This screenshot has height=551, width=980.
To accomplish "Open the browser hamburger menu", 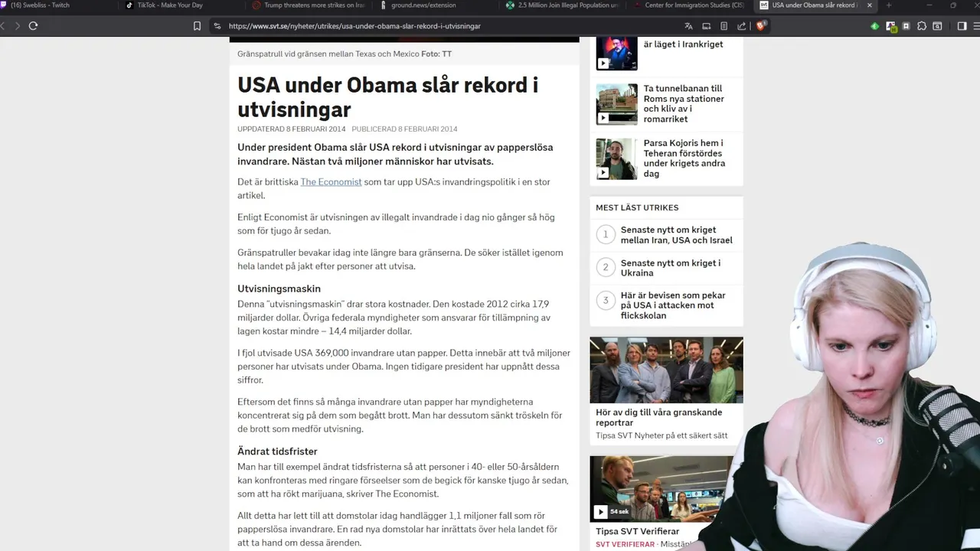I will pos(977,25).
